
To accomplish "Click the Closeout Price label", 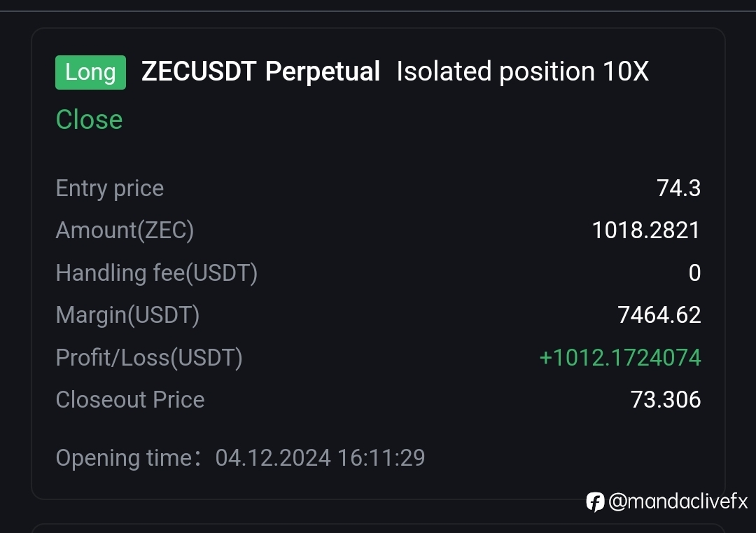I will pos(130,400).
